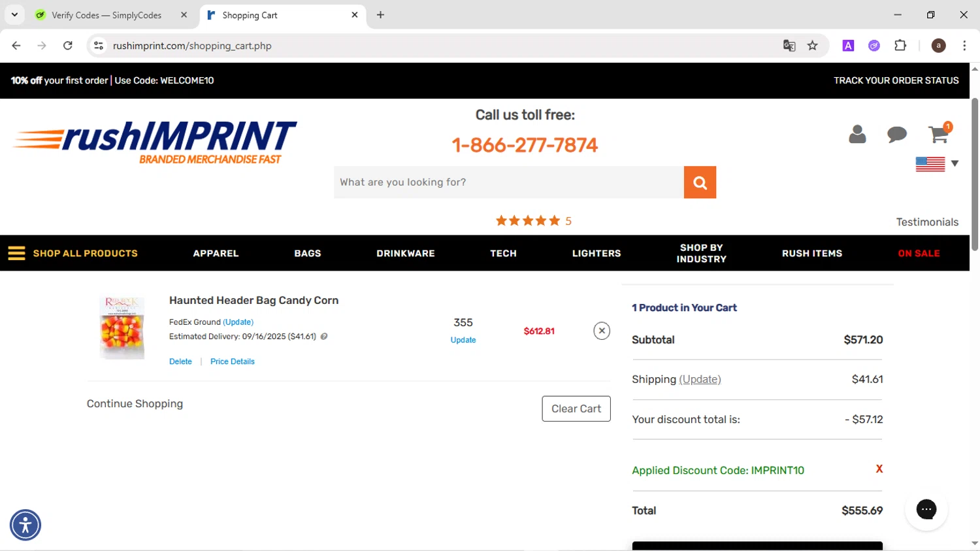Close the Verify Codes SimplyCodes tab
Screen dimensions: 980x551
[184, 14]
